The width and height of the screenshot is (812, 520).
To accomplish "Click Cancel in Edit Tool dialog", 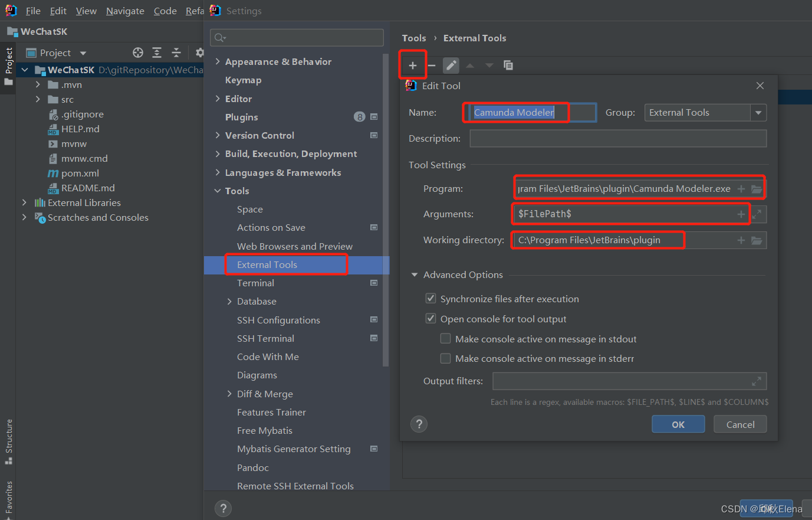I will [x=740, y=424].
